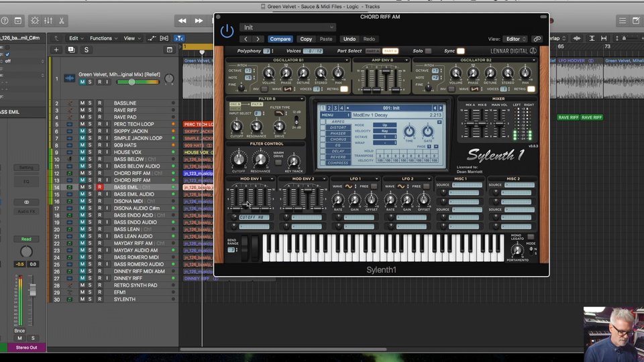Open the LFO 1 header menu
Viewport: 644px width, 362px height.
(x=376, y=179)
